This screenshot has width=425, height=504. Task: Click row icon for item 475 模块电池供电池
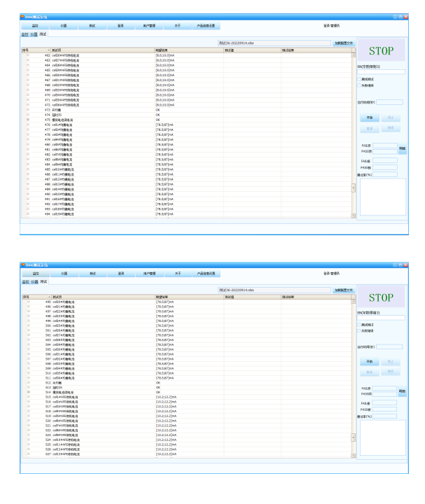tap(28, 120)
